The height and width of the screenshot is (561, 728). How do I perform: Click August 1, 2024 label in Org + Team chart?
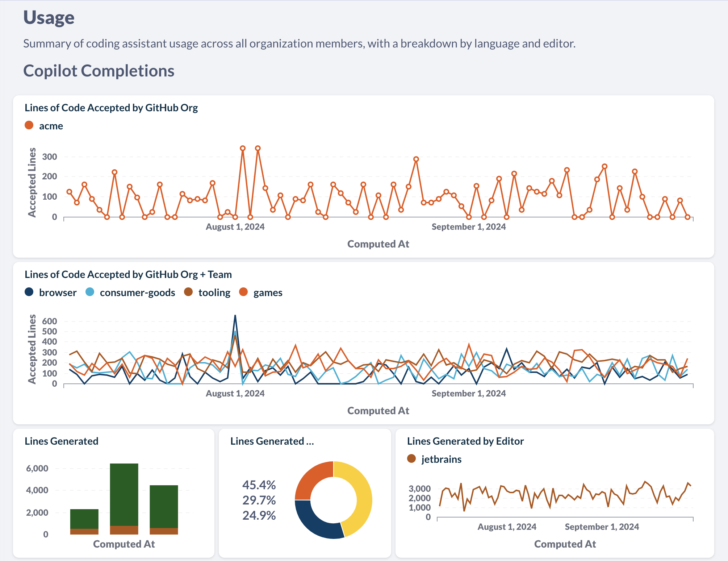coord(235,394)
